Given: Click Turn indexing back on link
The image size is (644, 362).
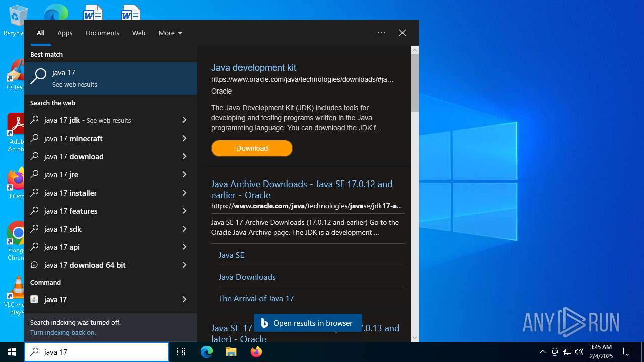Looking at the screenshot, I should (63, 332).
